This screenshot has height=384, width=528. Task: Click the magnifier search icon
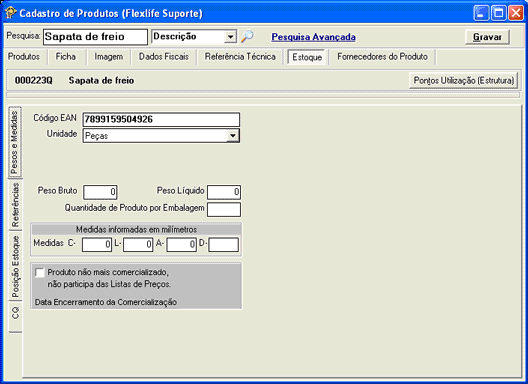[x=247, y=36]
